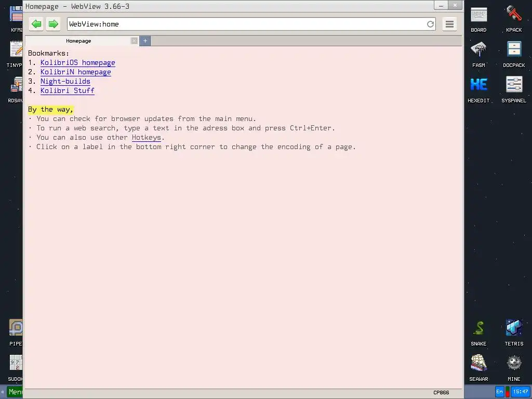Open KolibriN homepage bookmark
This screenshot has width=532, height=399.
(76, 72)
